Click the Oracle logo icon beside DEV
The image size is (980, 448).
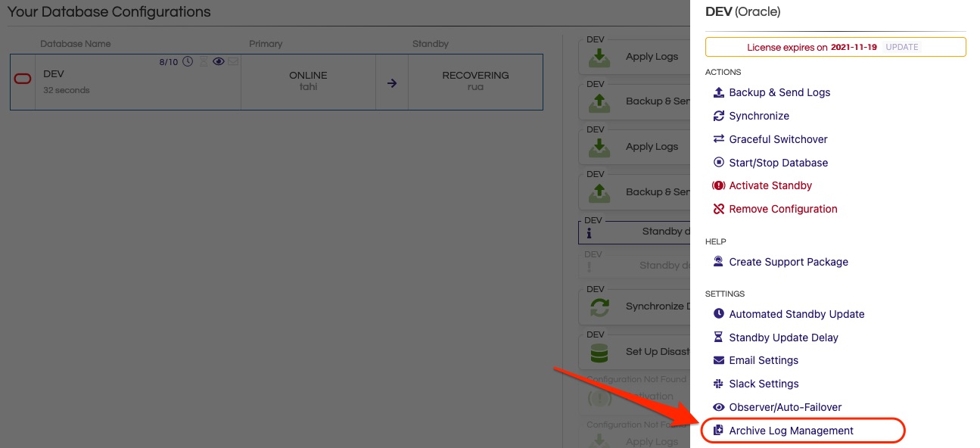point(23,79)
